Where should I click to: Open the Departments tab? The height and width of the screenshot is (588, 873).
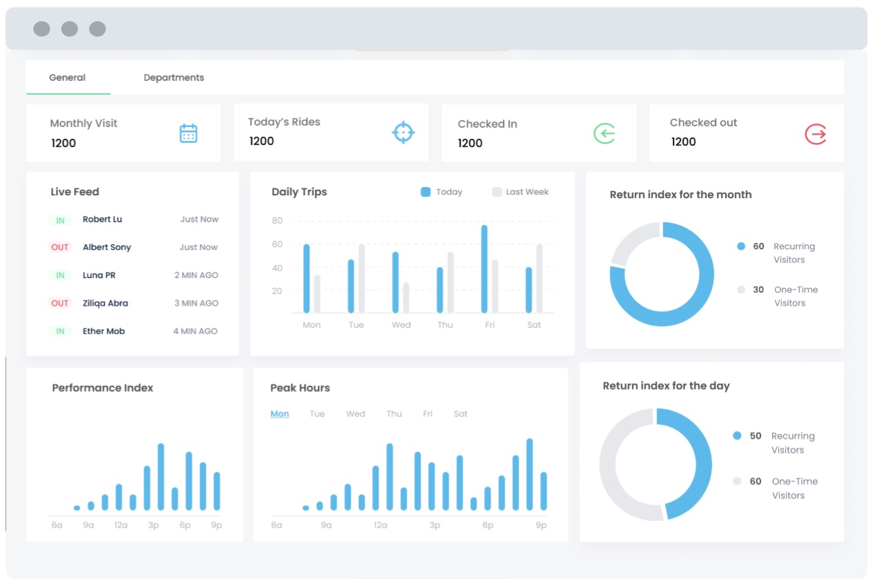click(x=174, y=77)
